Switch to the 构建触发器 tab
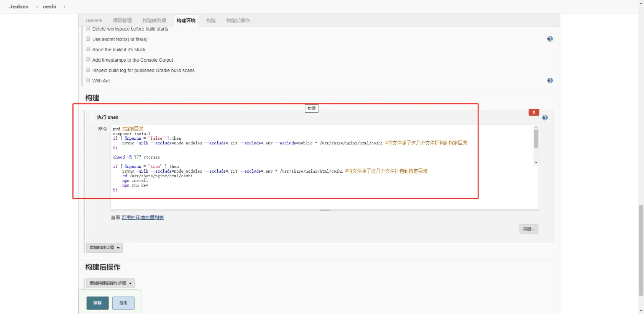 (154, 21)
